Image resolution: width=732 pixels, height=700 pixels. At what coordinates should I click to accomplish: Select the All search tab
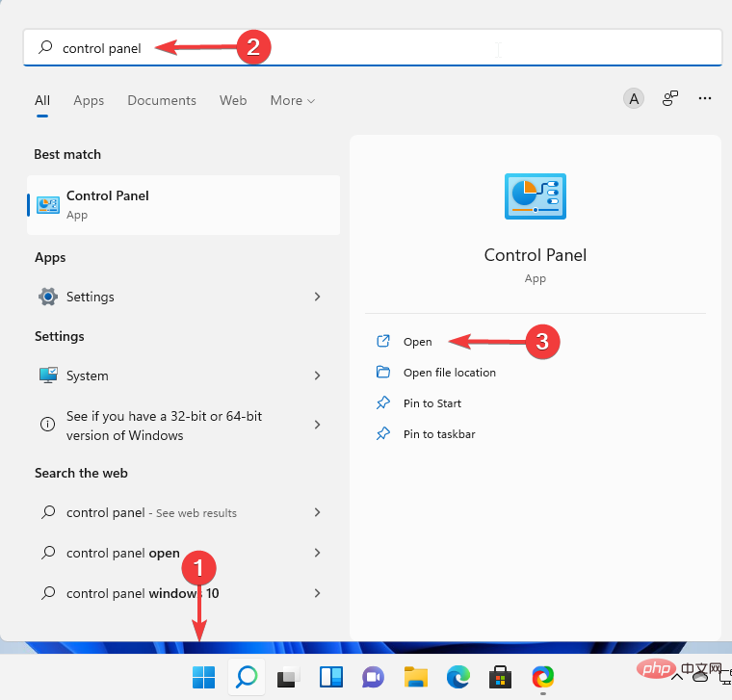point(42,100)
